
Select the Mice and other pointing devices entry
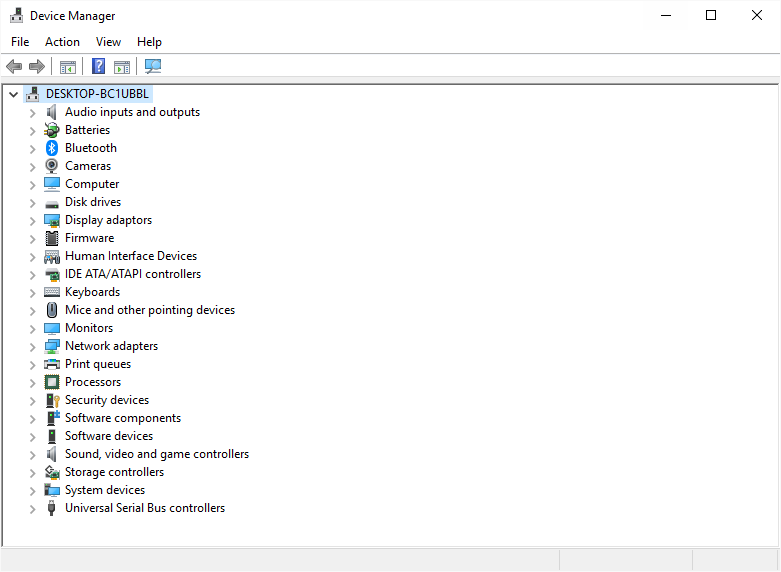point(149,310)
